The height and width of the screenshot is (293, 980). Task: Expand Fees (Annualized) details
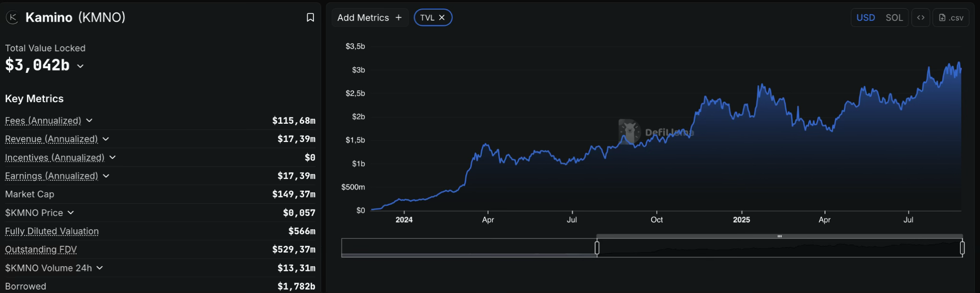(89, 120)
